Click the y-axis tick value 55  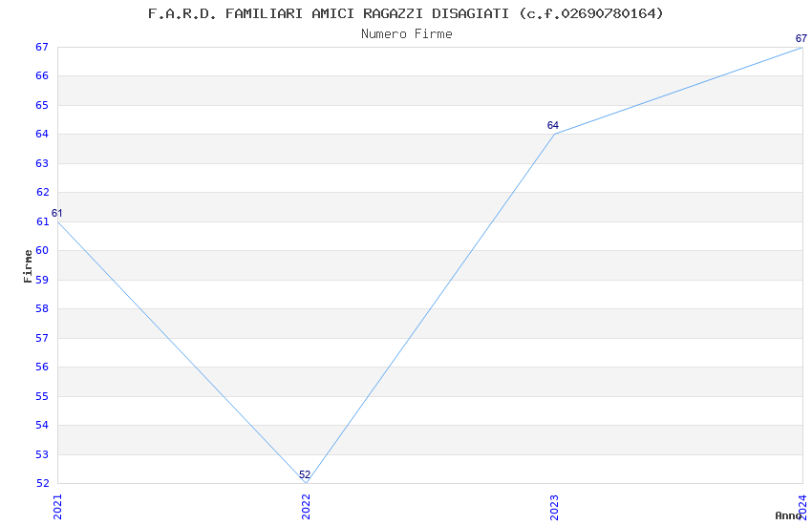click(42, 396)
